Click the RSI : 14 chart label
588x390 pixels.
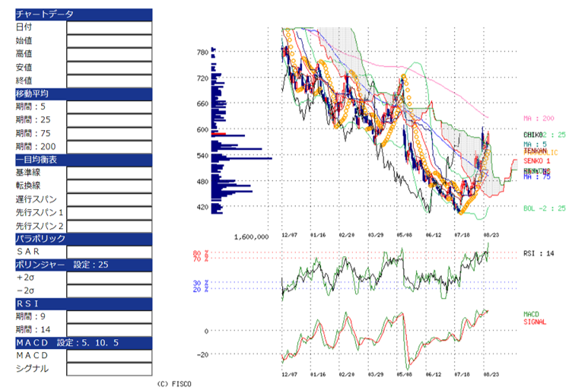(x=539, y=253)
